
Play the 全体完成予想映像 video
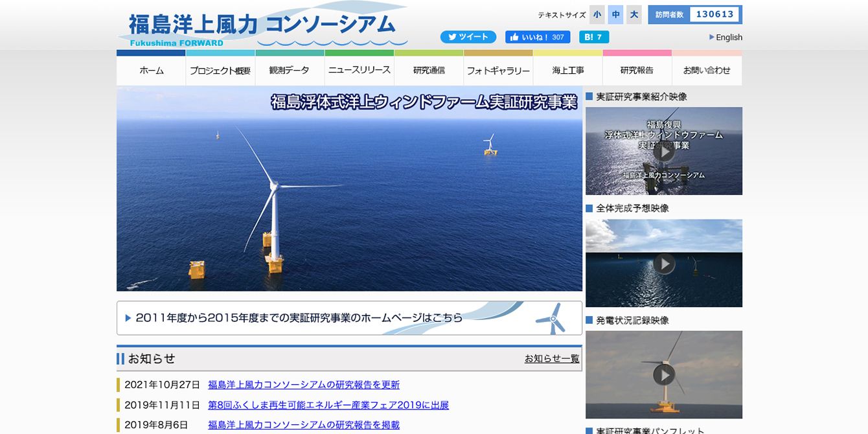[663, 264]
